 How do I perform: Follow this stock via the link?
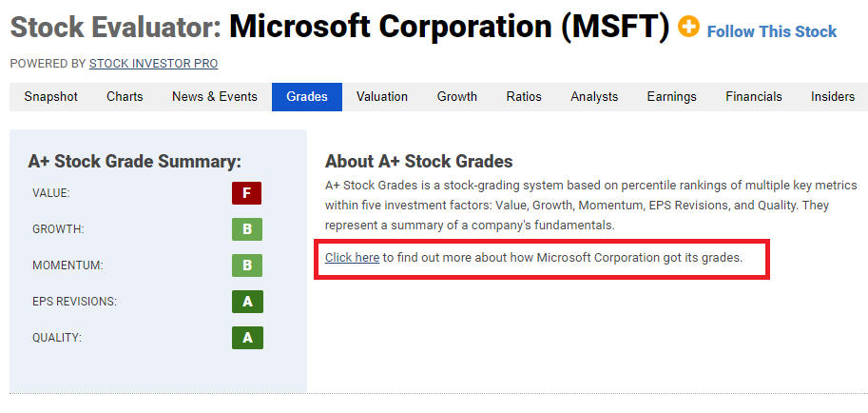(x=772, y=31)
